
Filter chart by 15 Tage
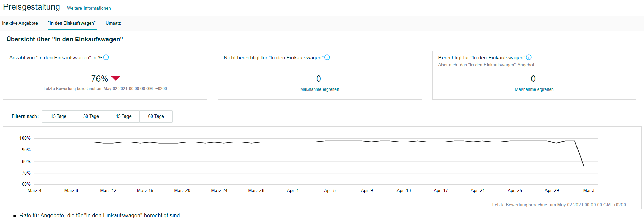click(x=58, y=116)
